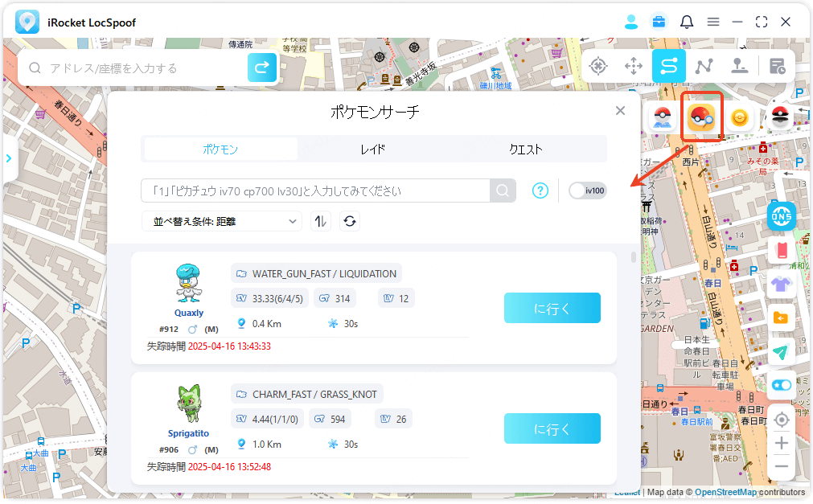Open the history records icon

[777, 67]
